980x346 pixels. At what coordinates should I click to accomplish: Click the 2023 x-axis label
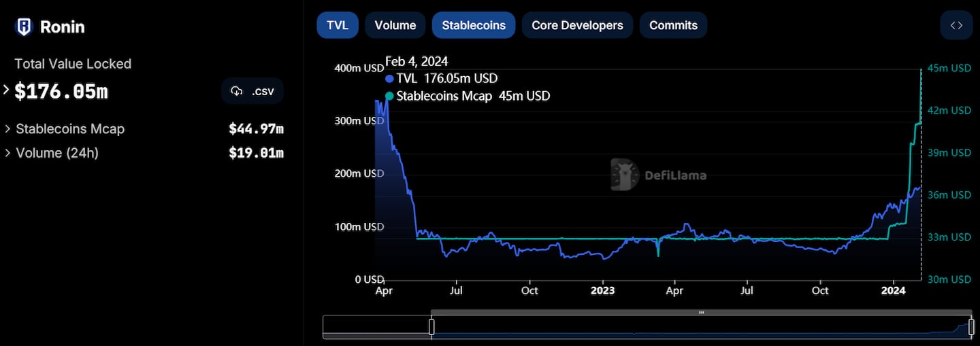coord(602,291)
